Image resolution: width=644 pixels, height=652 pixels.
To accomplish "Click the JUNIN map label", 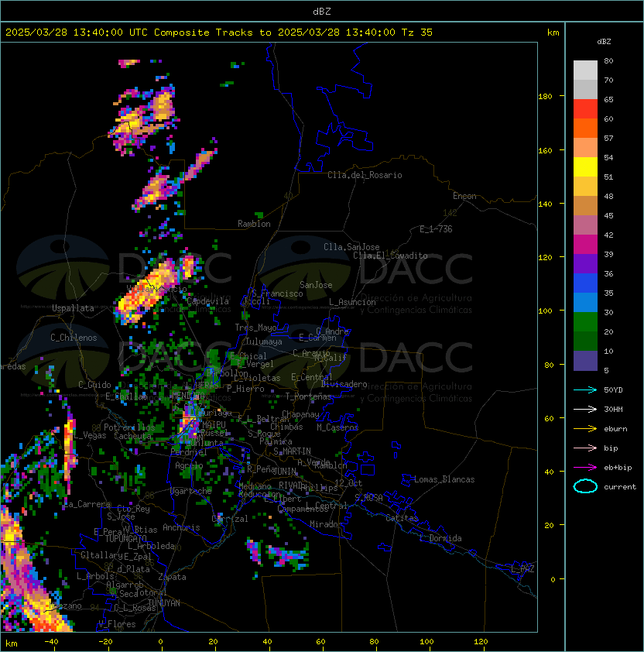I will [x=285, y=471].
